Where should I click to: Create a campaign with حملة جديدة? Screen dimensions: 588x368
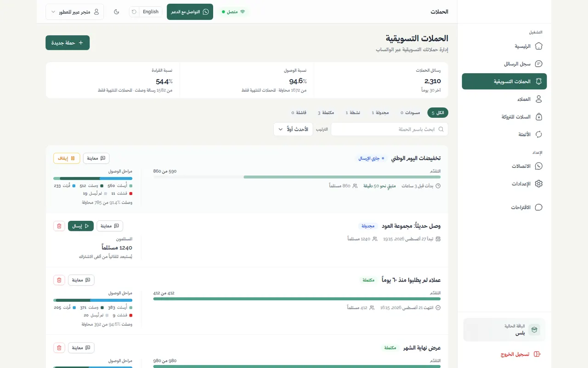[68, 43]
